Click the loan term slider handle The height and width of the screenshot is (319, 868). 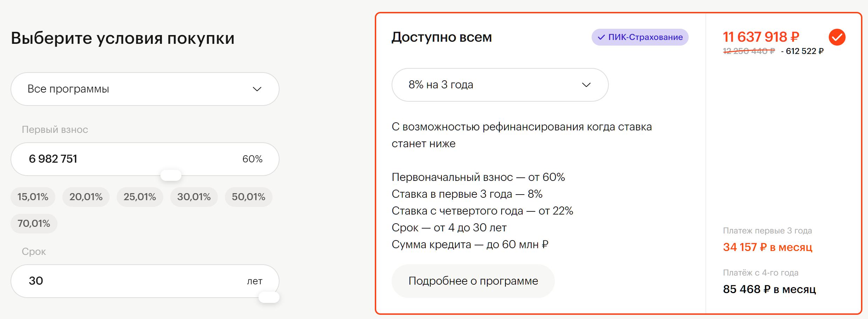(x=269, y=297)
